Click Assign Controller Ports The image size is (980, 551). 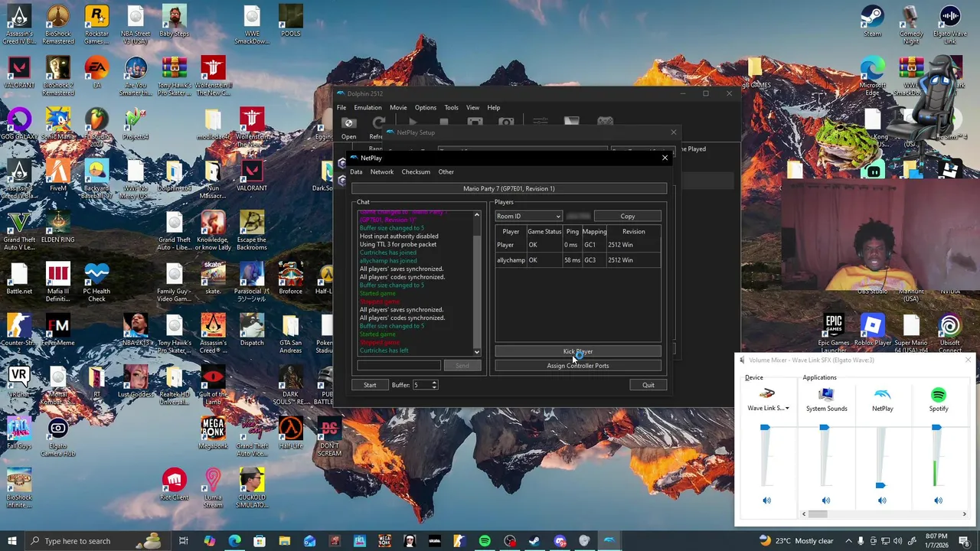(578, 366)
